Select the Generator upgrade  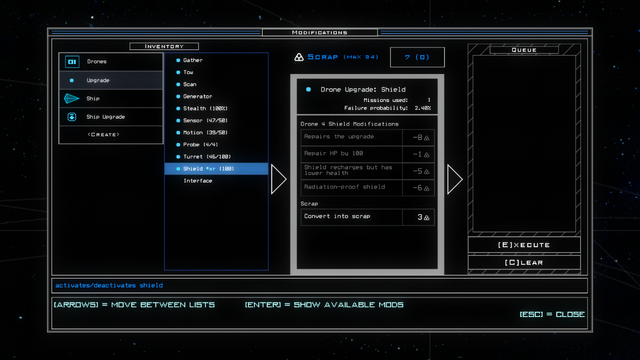(x=216, y=97)
